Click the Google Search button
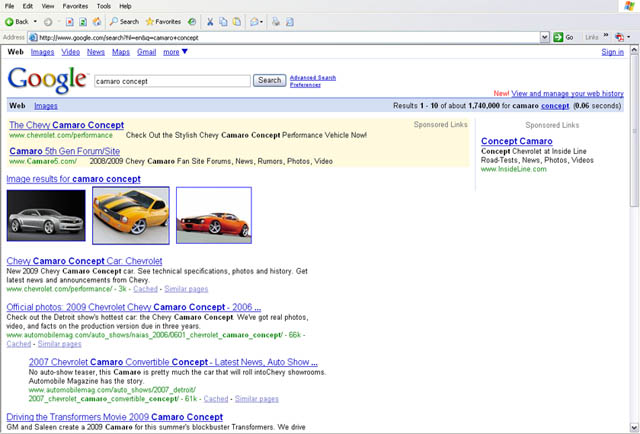 coord(269,80)
